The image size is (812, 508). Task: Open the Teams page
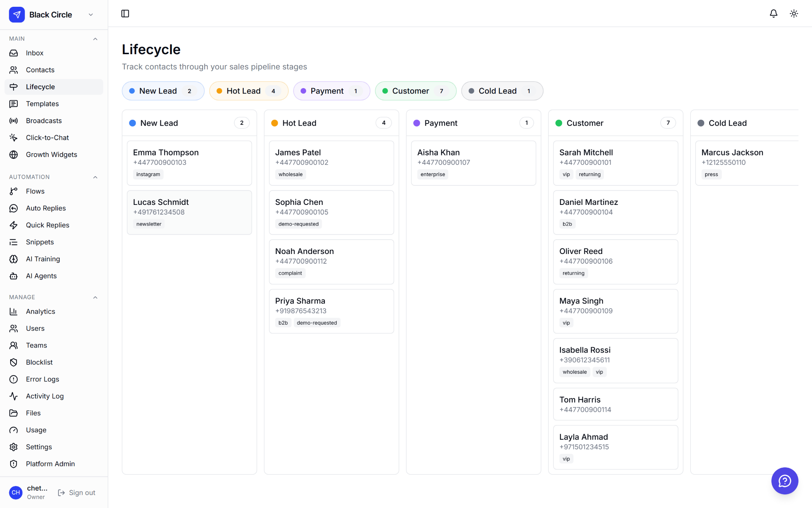[x=54, y=345]
